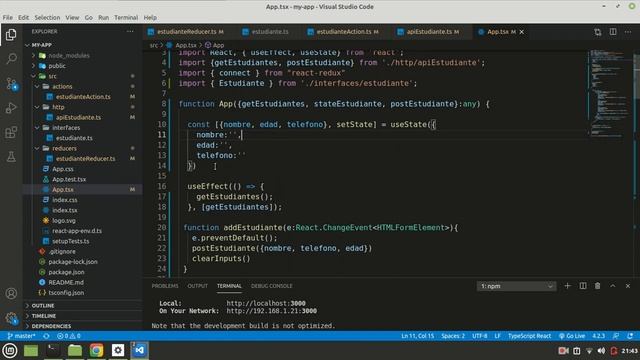Image resolution: width=640 pixels, height=360 pixels.
Task: Switch to the estudianteReducer.ts tab
Action: click(186, 32)
